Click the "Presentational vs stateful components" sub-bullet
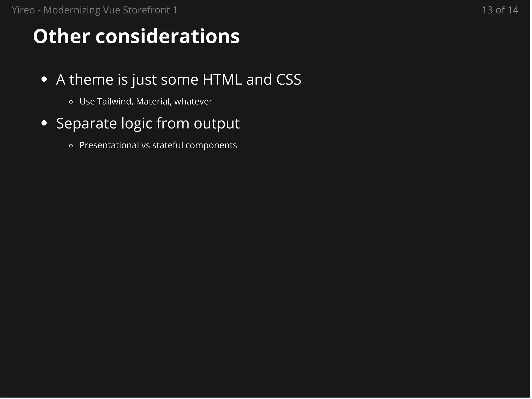The image size is (532, 399). pos(158,145)
